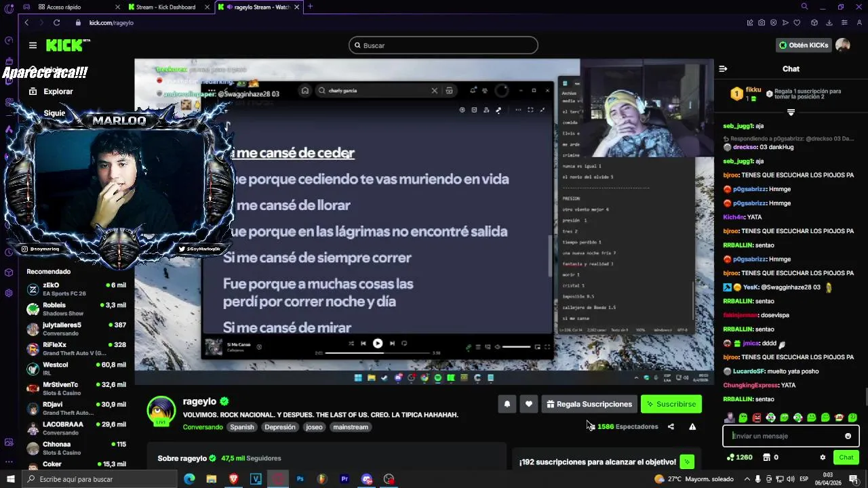Screen dimensions: 868x488
Task: Click browser ad-blocker shield icon
Action: [774, 22]
